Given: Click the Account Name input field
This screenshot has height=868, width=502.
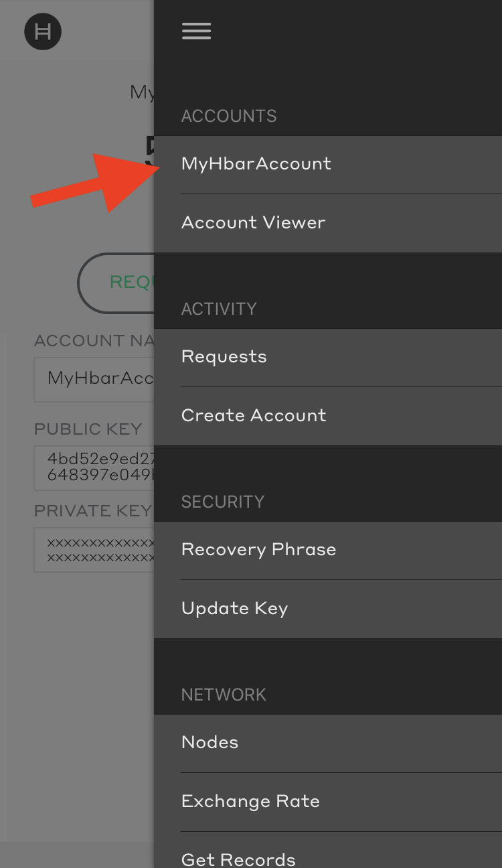Looking at the screenshot, I should coord(94,379).
